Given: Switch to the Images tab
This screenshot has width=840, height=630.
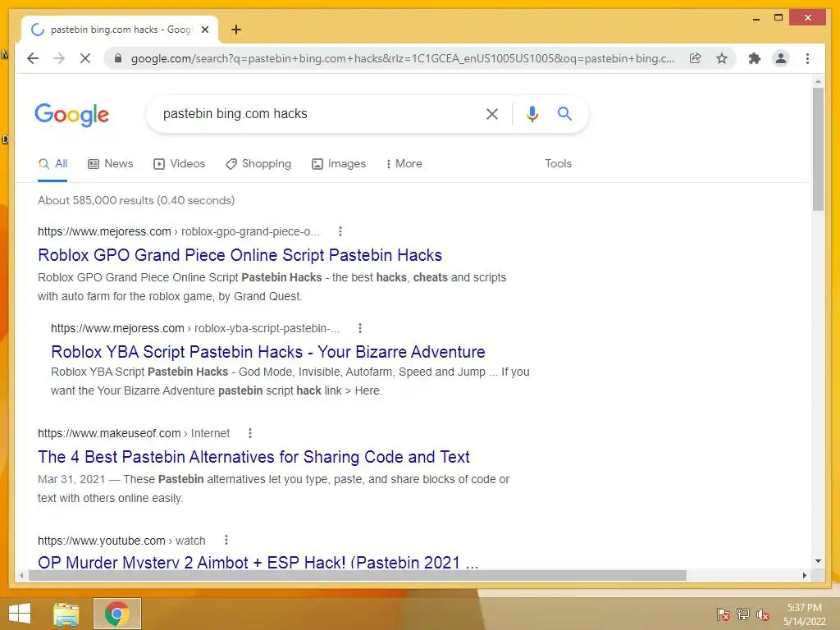Looking at the screenshot, I should tap(339, 164).
